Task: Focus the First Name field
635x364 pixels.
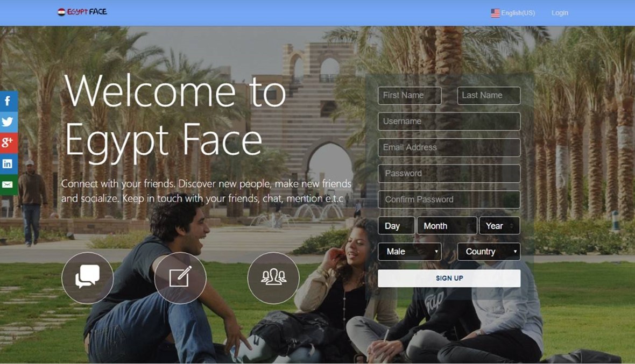Action: click(x=410, y=96)
